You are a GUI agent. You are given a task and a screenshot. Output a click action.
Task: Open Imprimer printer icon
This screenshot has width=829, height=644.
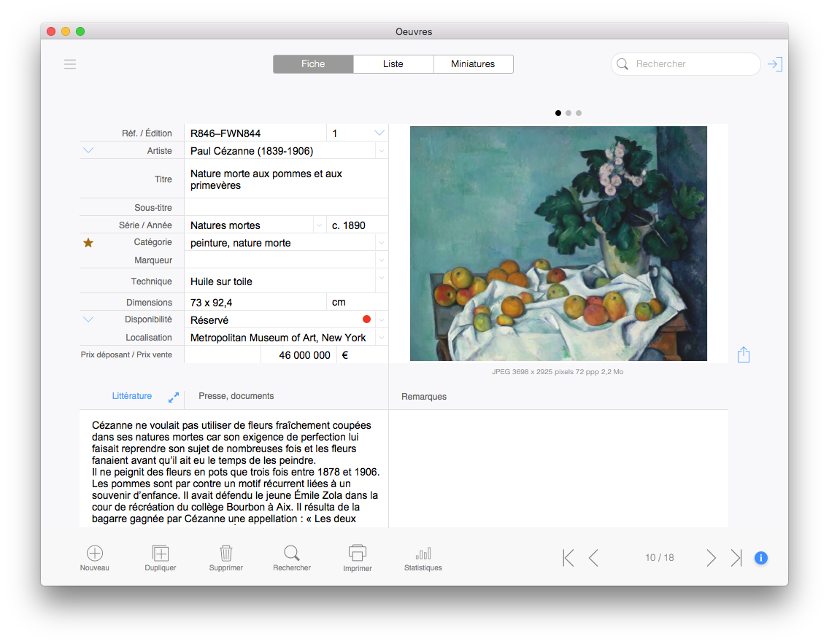coord(358,554)
